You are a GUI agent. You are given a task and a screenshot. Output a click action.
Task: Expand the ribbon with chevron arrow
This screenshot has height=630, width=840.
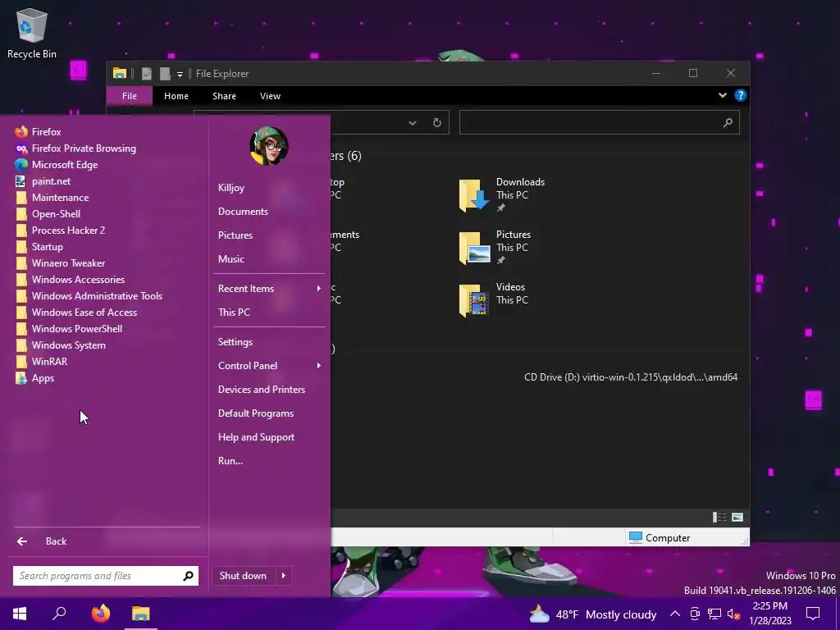[x=722, y=95]
